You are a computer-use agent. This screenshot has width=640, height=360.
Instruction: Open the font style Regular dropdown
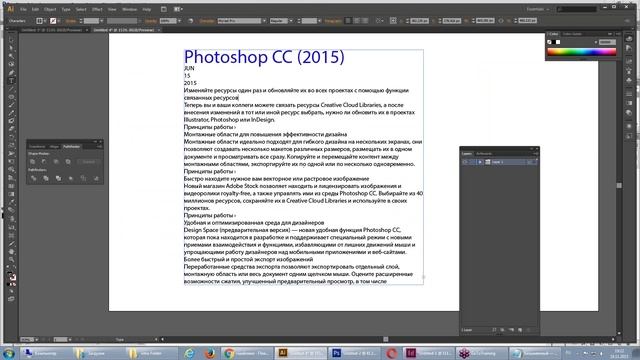coord(291,21)
